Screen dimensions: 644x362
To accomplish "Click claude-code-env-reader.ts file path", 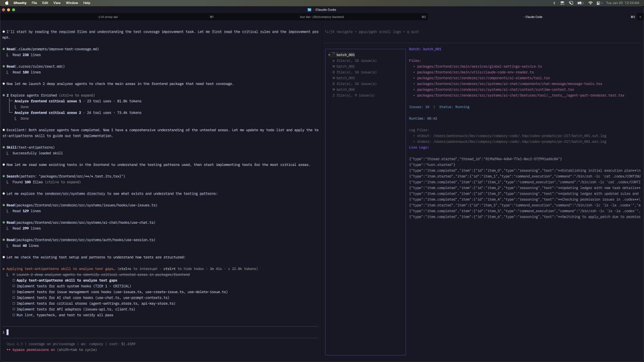I will (475, 72).
